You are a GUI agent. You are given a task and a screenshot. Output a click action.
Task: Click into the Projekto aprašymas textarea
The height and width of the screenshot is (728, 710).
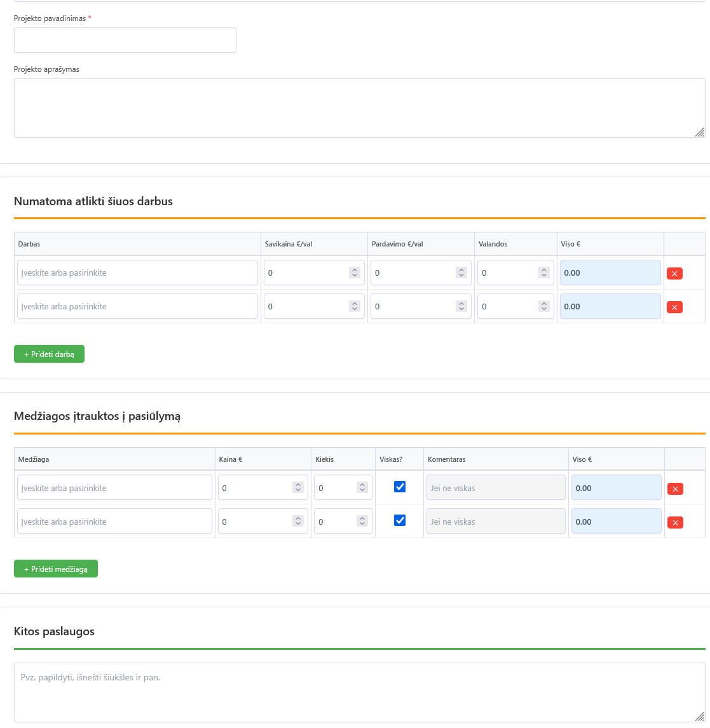click(x=359, y=108)
